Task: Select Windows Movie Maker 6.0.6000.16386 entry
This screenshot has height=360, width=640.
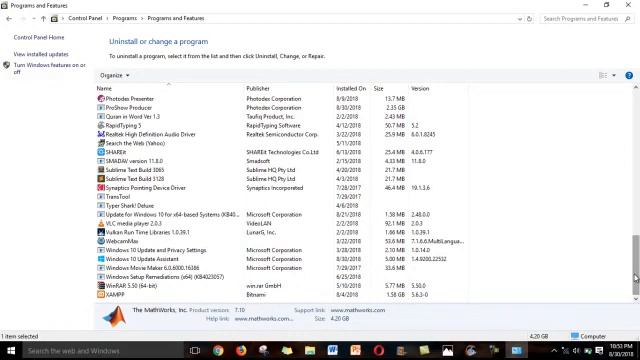Action: click(282, 268)
